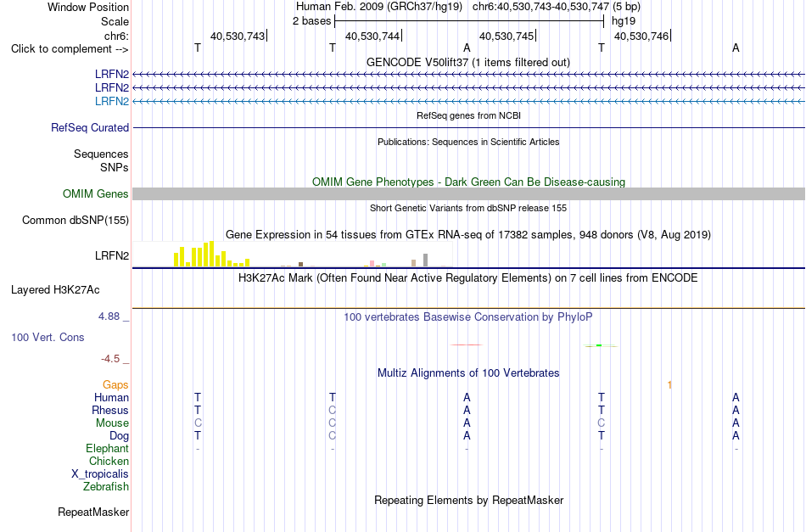This screenshot has width=806, height=532.
Task: Open Repeating Elements by RepeatMasker title
Action: [468, 500]
